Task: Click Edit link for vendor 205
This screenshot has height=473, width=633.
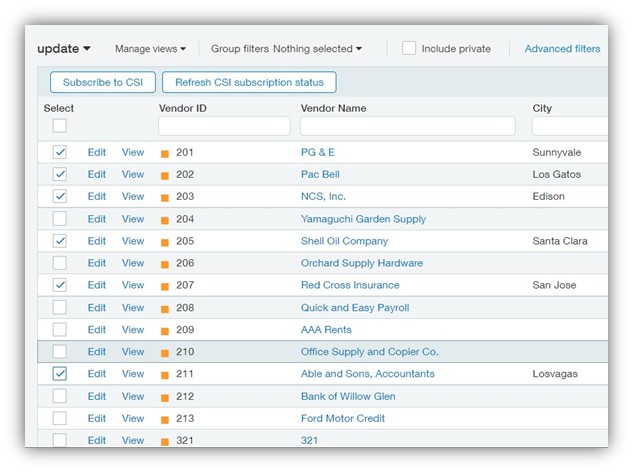Action: coord(97,241)
